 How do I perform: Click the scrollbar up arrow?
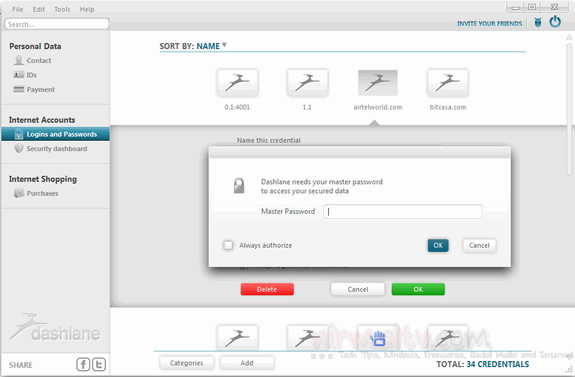tap(569, 37)
